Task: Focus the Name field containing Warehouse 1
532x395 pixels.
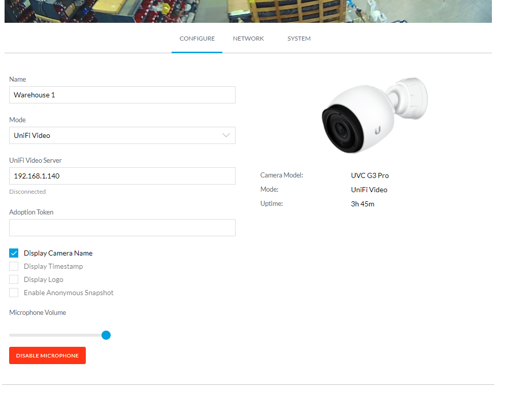Action: pyautogui.click(x=122, y=95)
